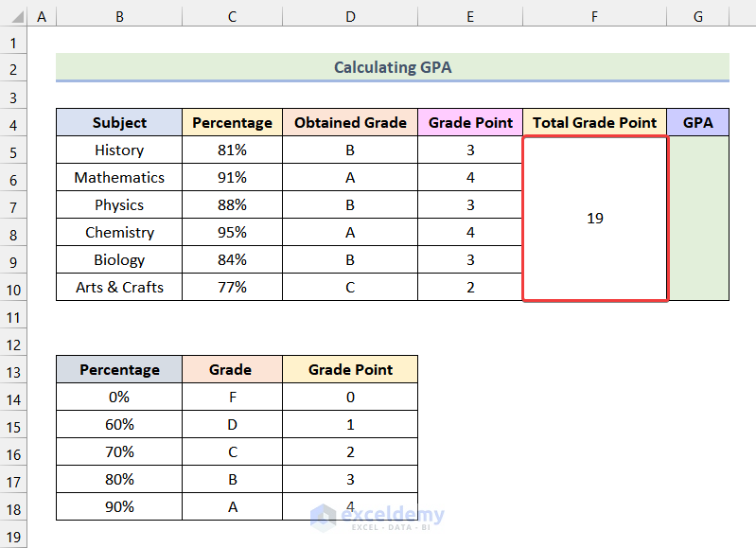Click the Subject header cell

click(x=119, y=123)
